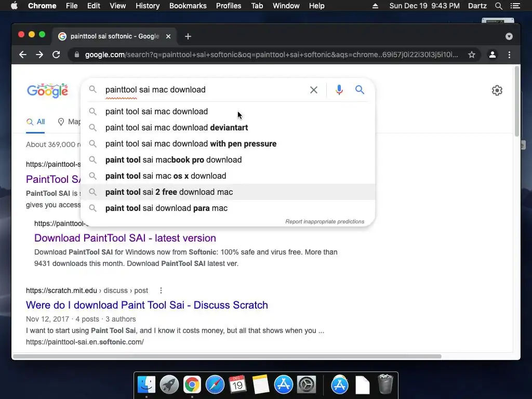This screenshot has width=532, height=399.
Task: Open the Tab menu in menu bar
Action: coord(257,6)
